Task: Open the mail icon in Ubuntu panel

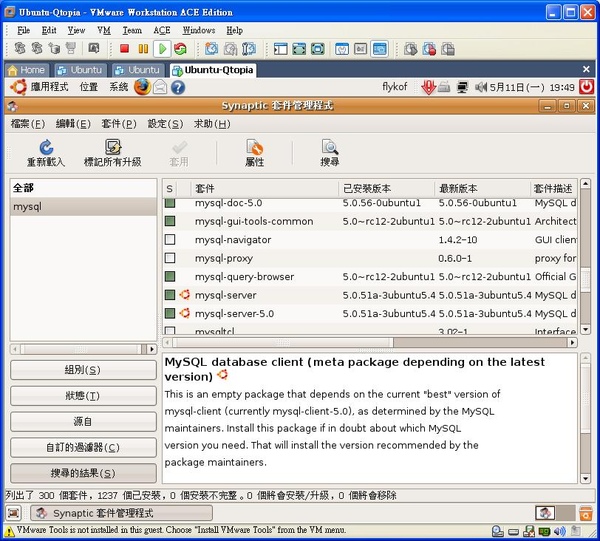Action: pyautogui.click(x=160, y=88)
